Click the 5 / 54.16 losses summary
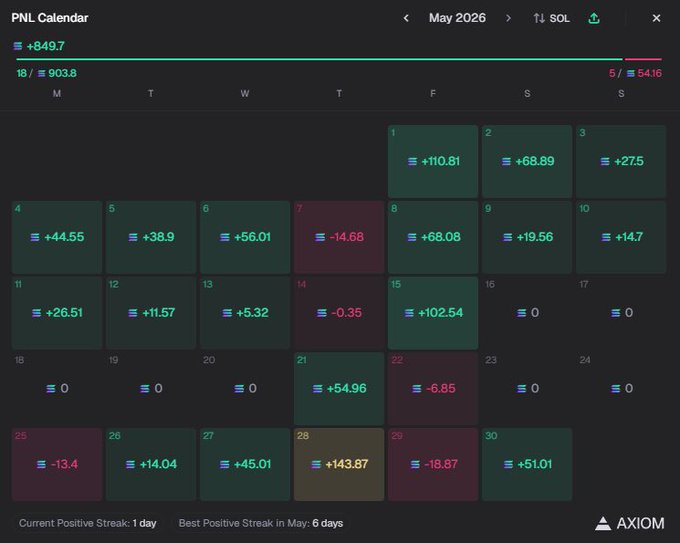 (635, 73)
